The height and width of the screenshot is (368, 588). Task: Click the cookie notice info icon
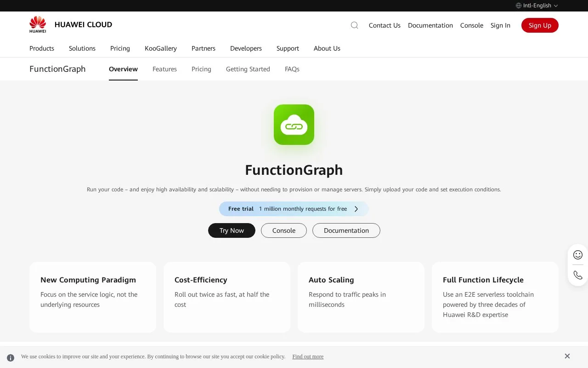click(x=11, y=357)
